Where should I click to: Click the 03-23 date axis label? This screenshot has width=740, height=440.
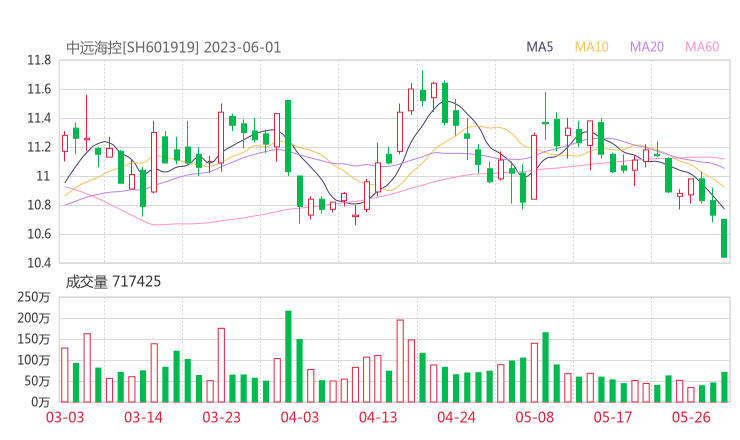tap(221, 417)
